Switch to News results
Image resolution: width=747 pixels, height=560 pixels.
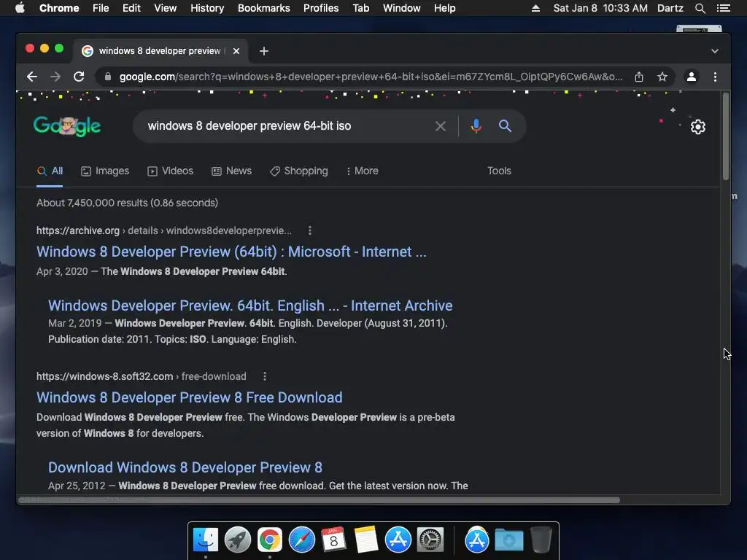tap(231, 171)
